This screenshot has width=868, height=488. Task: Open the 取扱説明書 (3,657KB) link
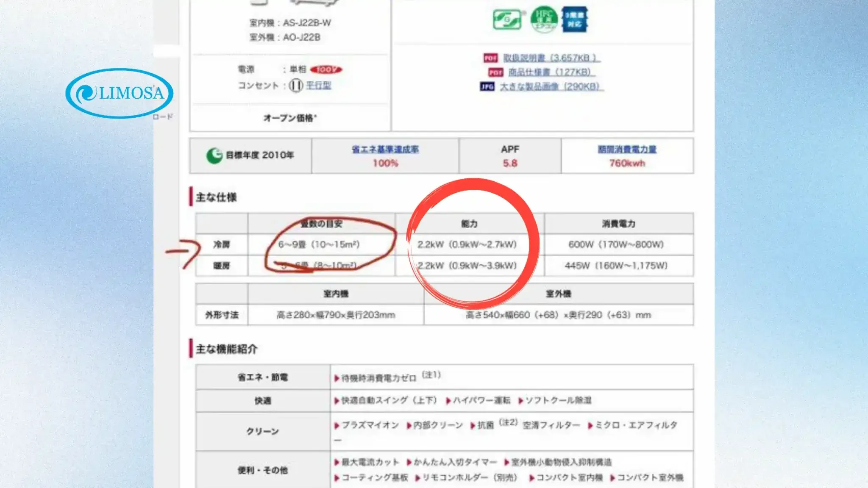(x=551, y=58)
